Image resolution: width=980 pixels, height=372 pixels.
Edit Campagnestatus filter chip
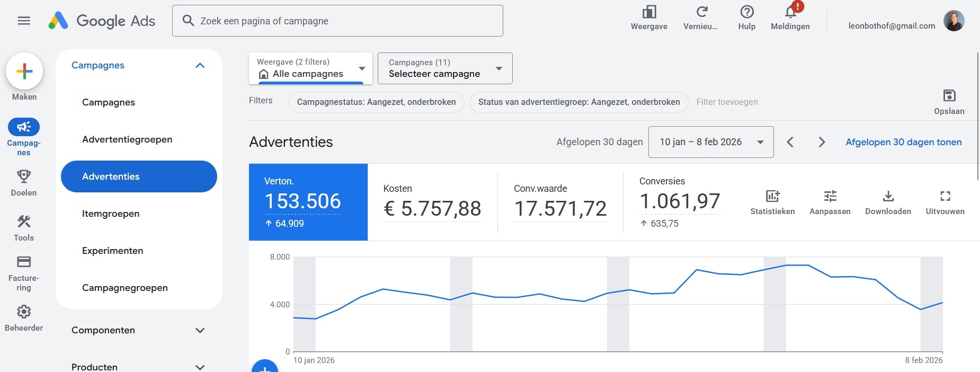click(x=376, y=102)
